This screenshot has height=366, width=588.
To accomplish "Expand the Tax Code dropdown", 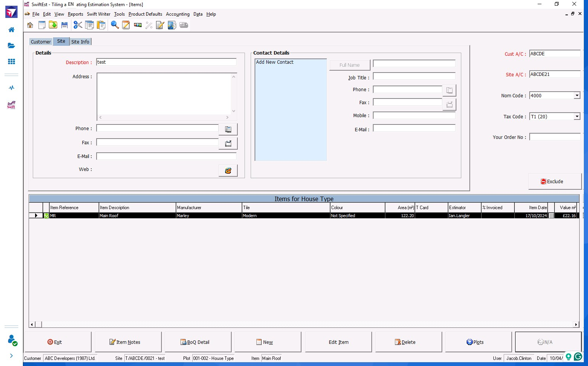I will 577,116.
